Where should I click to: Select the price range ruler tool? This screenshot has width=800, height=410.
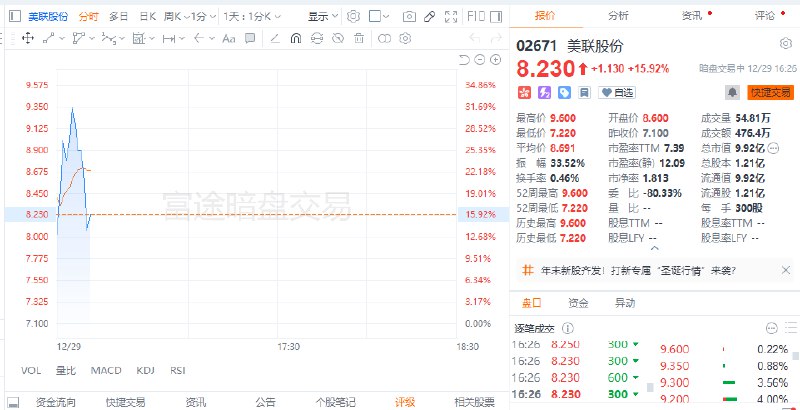click(169, 38)
